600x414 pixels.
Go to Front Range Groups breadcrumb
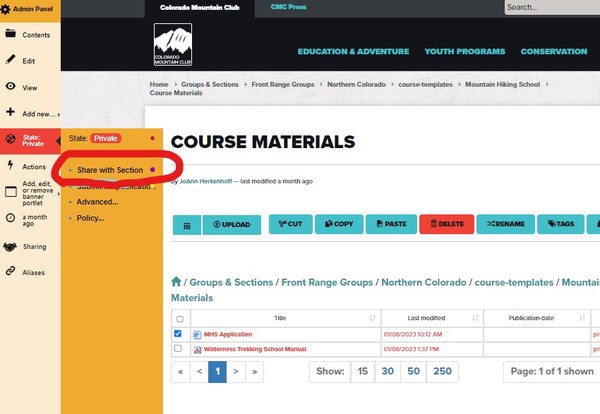[283, 85]
